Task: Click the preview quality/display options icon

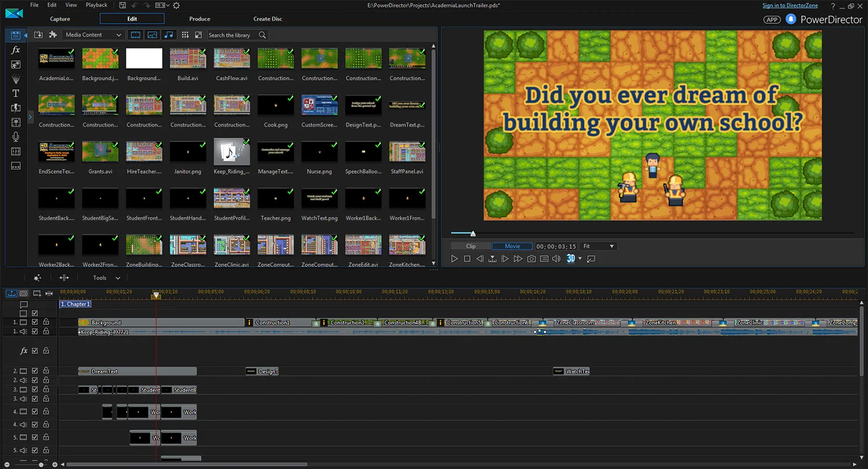Action: coord(544,259)
